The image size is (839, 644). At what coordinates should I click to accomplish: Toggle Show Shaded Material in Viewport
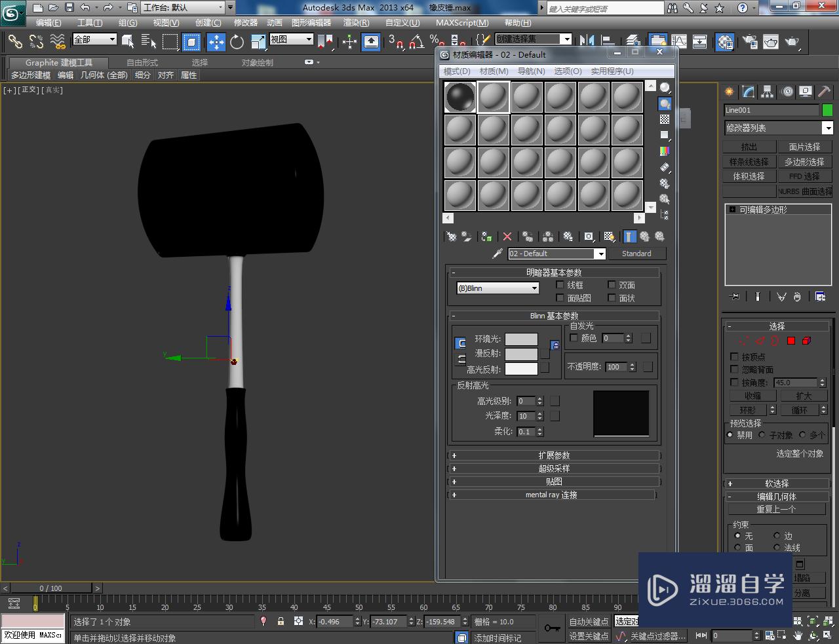[610, 237]
